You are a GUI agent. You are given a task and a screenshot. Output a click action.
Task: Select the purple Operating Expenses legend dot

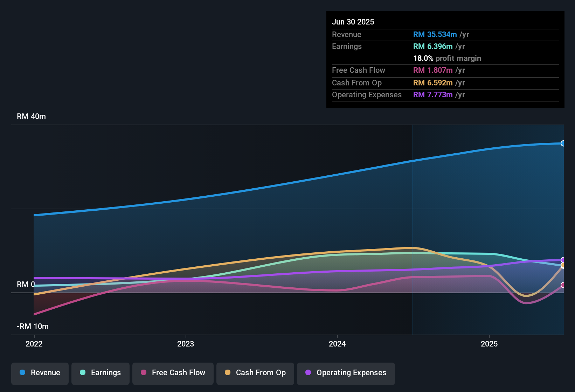308,373
